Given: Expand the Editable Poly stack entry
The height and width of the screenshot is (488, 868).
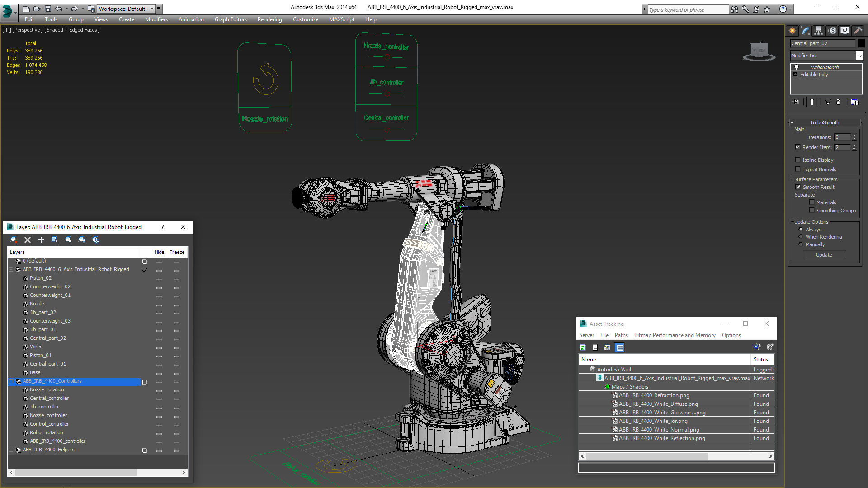Looking at the screenshot, I should click(x=795, y=75).
